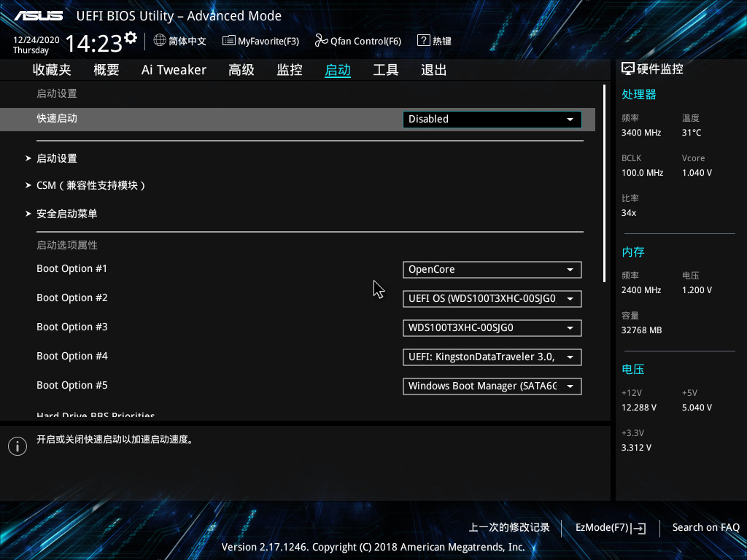Viewport: 747px width, 560px height.
Task: Open Boot Option #4 Kingston dropdown
Action: 492,357
